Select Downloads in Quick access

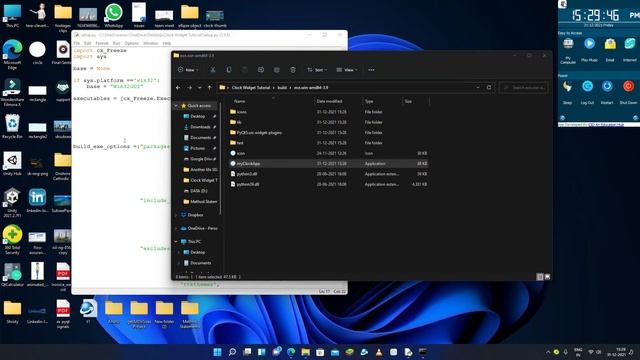200,127
